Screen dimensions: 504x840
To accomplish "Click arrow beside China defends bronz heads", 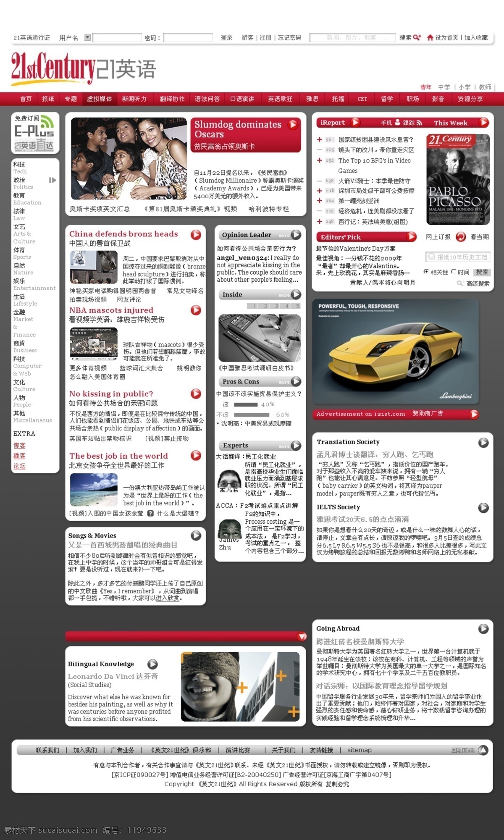I will point(196,235).
